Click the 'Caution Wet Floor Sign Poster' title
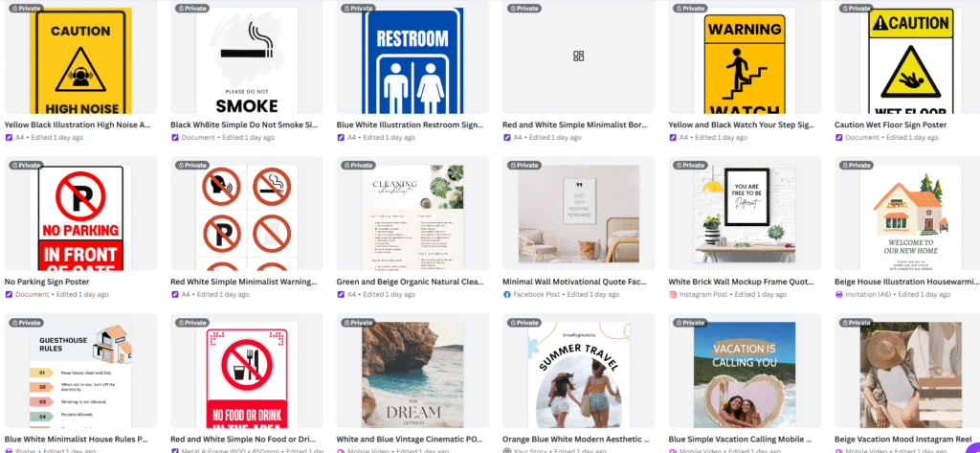Viewport: 980px width, 453px height. coord(890,125)
